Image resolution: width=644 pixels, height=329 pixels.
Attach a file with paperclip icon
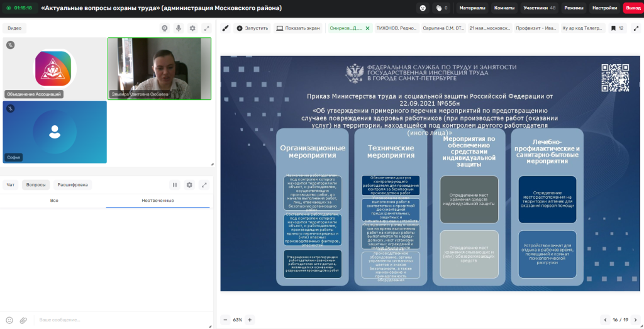tap(23, 320)
